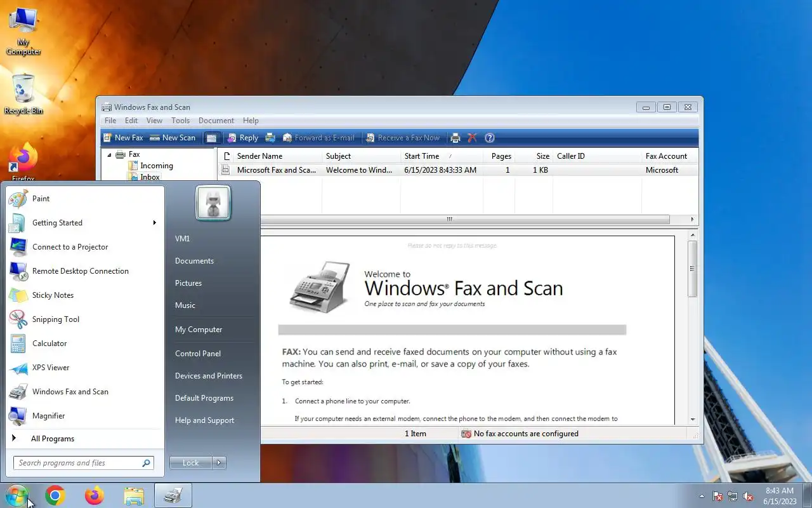This screenshot has width=812, height=508.
Task: Click the New Fax toolbar button
Action: tap(123, 138)
